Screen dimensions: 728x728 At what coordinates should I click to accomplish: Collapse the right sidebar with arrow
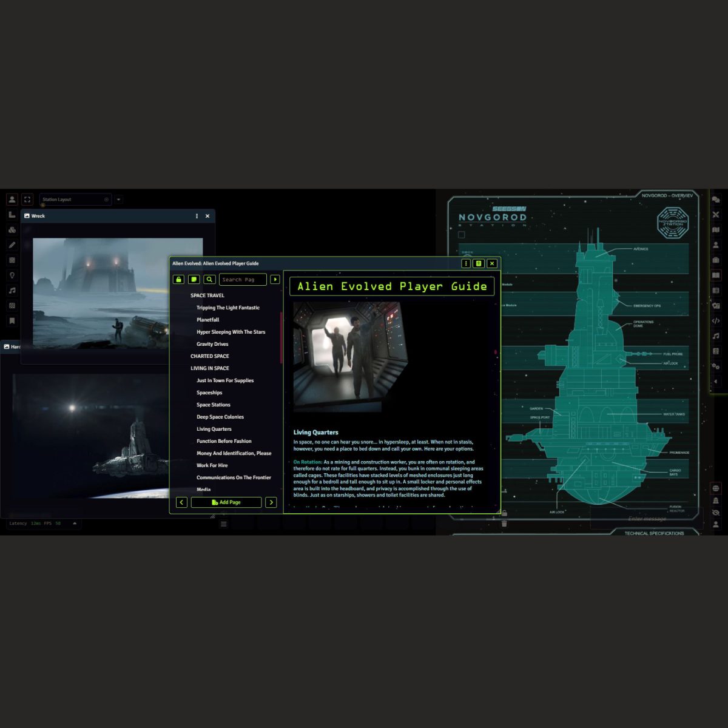point(716,382)
